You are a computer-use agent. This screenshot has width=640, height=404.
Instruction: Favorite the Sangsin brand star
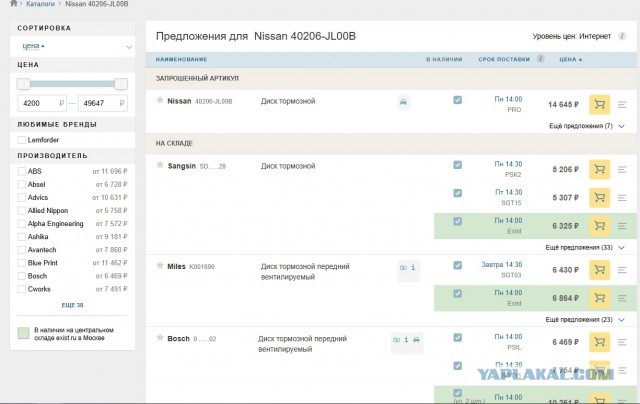pos(160,165)
